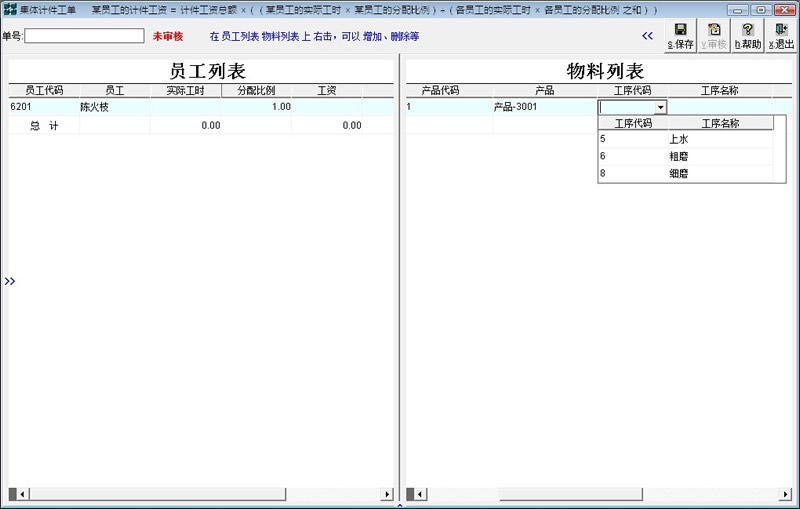Click the Save (保存) toolbar icon
Viewport: 800px width, 509px height.
(680, 36)
